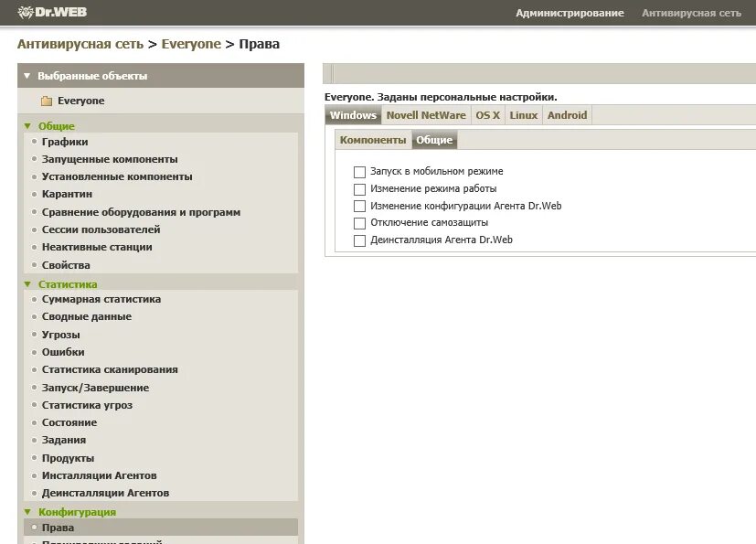
Task: View Сводные данные
Action: 87,316
